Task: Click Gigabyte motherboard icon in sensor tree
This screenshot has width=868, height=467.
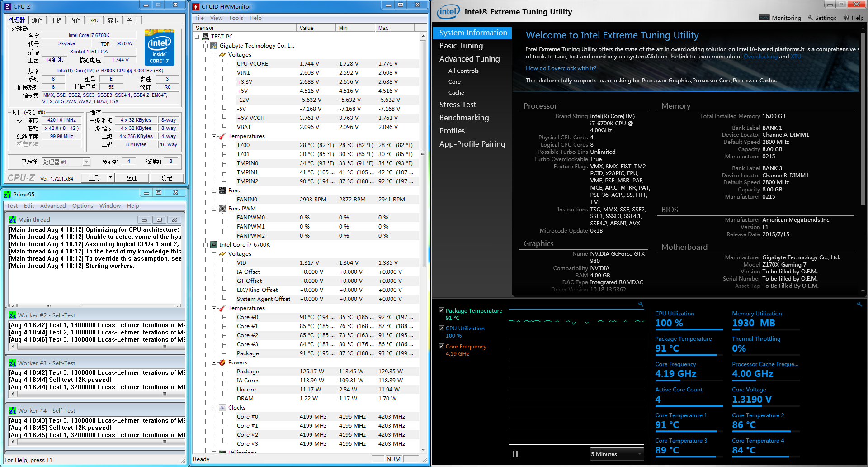Action: (214, 46)
